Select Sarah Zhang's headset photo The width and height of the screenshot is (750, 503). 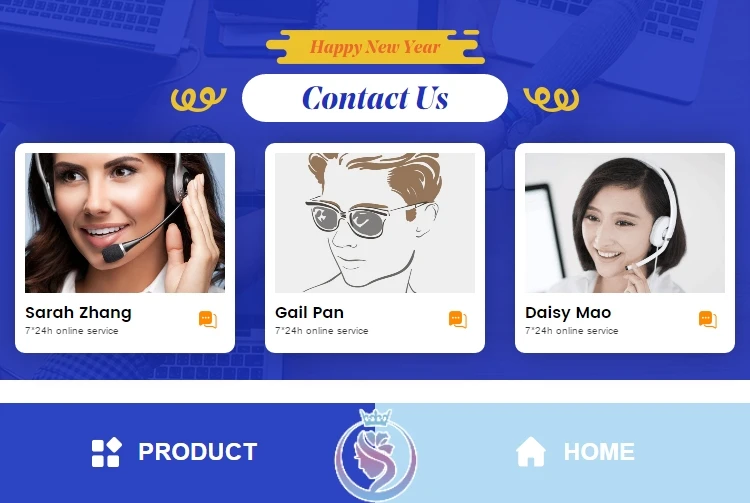(125, 223)
